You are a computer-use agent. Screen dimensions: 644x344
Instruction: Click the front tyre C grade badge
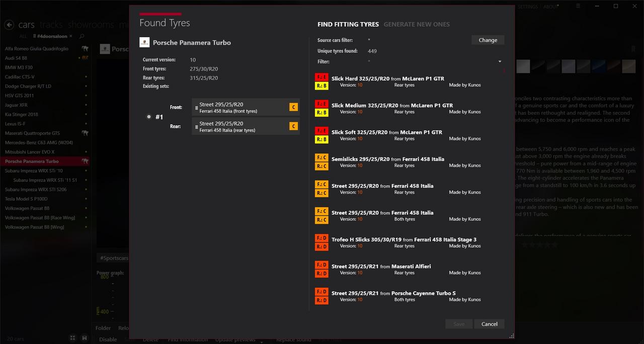pyautogui.click(x=293, y=107)
